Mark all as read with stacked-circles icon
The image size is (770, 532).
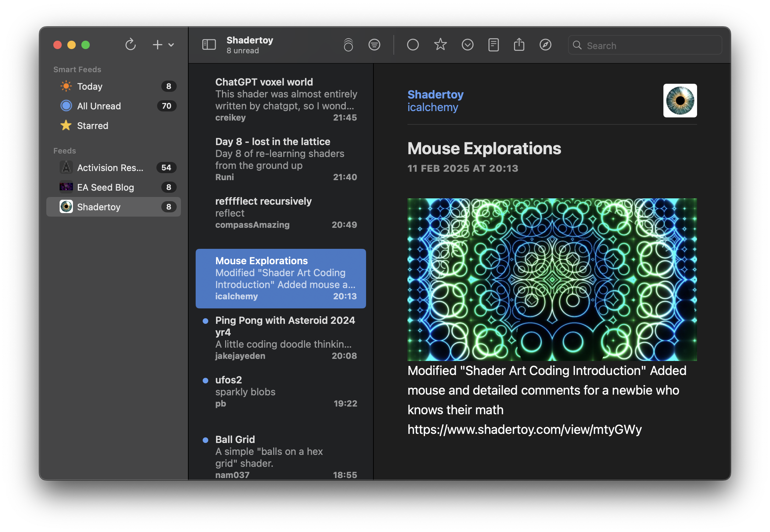348,45
